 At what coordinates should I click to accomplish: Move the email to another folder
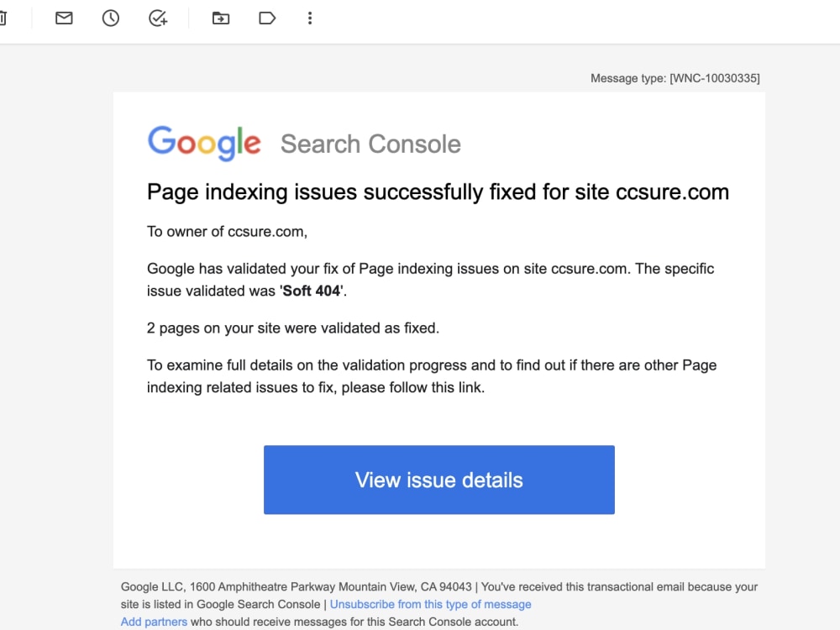tap(220, 18)
